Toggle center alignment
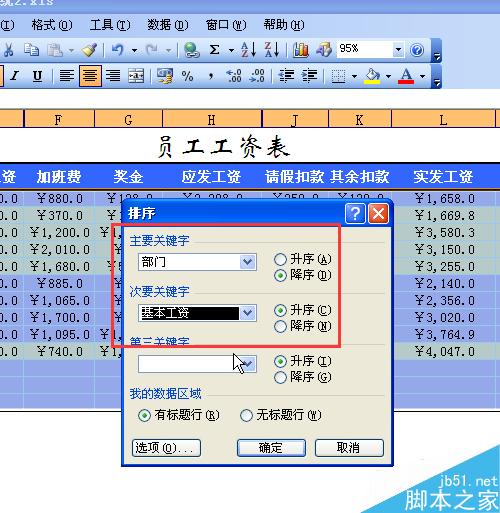 90,76
